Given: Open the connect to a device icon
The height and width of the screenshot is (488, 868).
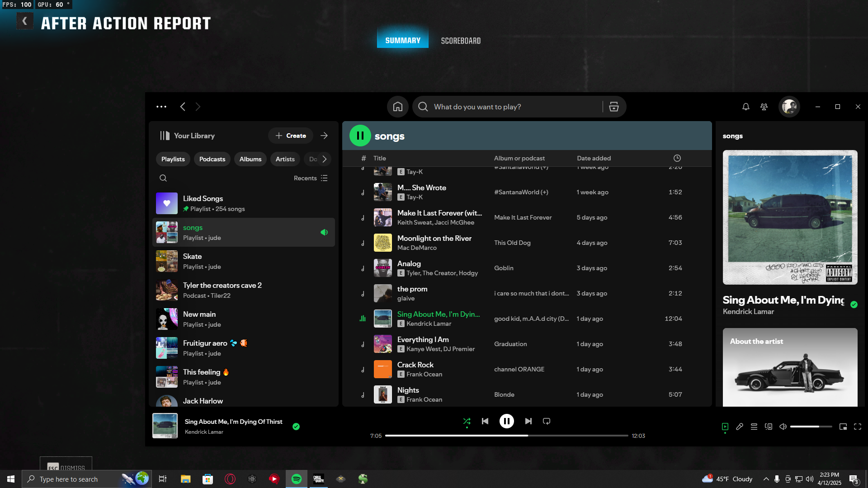Looking at the screenshot, I should [x=769, y=427].
